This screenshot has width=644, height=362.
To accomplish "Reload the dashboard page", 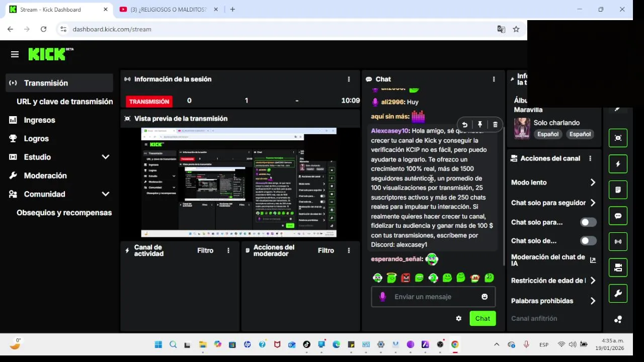I will [x=43, y=29].
